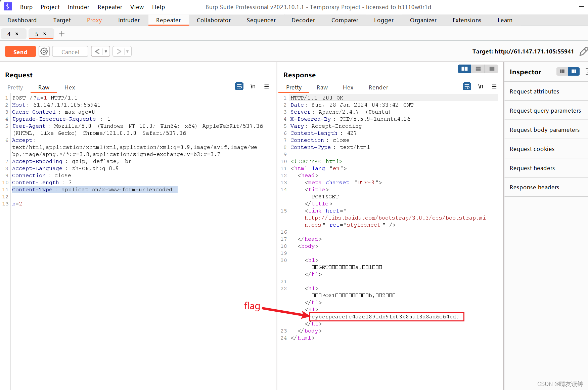Image resolution: width=588 pixels, height=390 pixels.
Task: Click the b=2 request body line
Action: click(17, 204)
